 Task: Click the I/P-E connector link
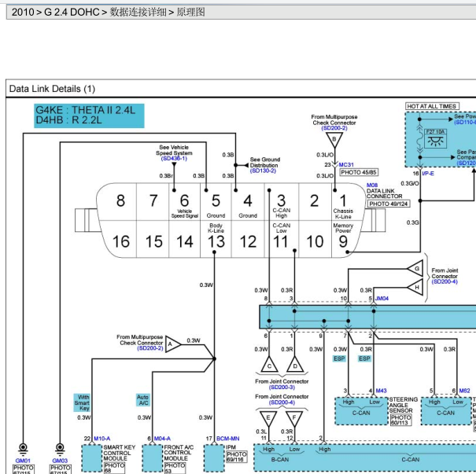tap(428, 174)
